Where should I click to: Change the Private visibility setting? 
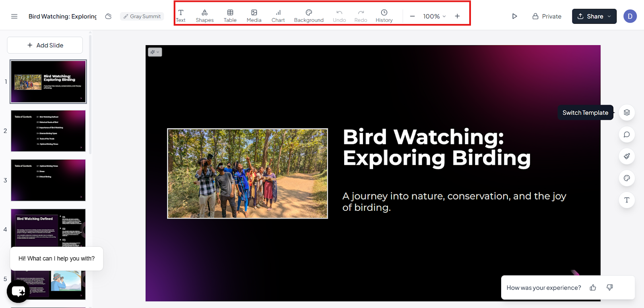pos(547,17)
